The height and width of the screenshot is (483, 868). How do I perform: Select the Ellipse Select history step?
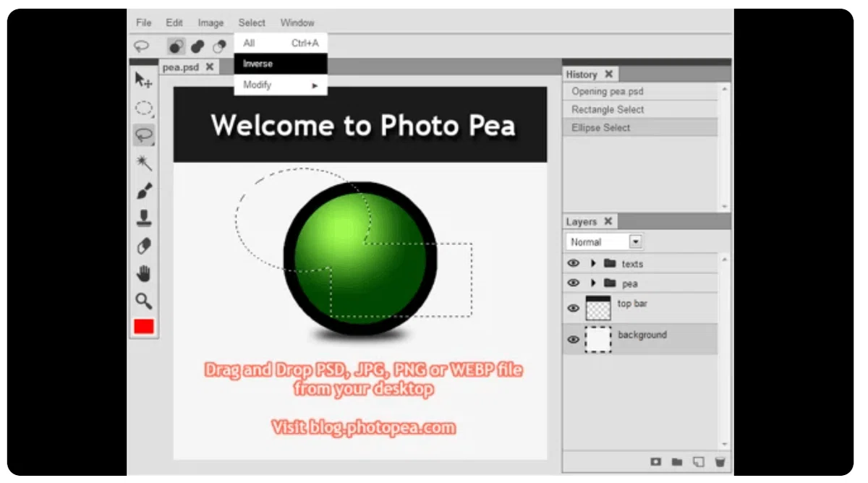(x=640, y=128)
